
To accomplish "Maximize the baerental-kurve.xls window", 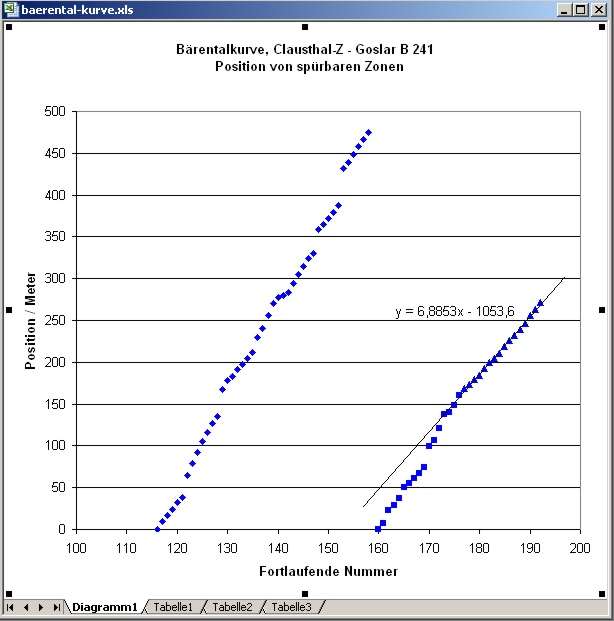I will point(581,10).
